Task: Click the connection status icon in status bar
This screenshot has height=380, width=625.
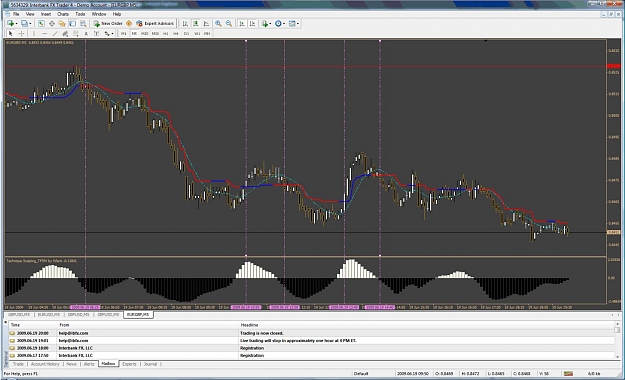Action: coord(568,374)
